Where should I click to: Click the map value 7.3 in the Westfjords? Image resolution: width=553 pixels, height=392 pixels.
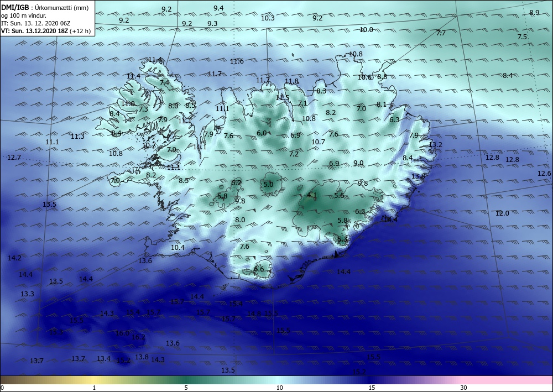click(143, 109)
